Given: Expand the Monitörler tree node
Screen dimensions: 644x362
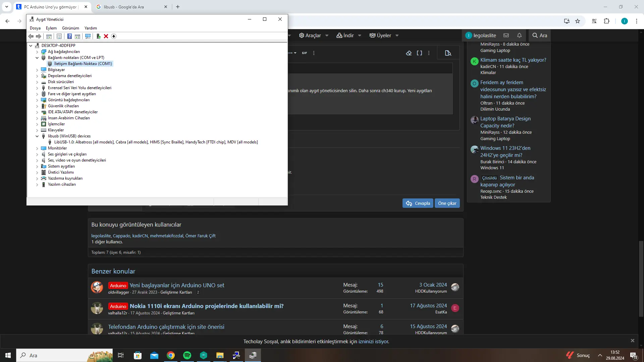Looking at the screenshot, I should point(37,148).
